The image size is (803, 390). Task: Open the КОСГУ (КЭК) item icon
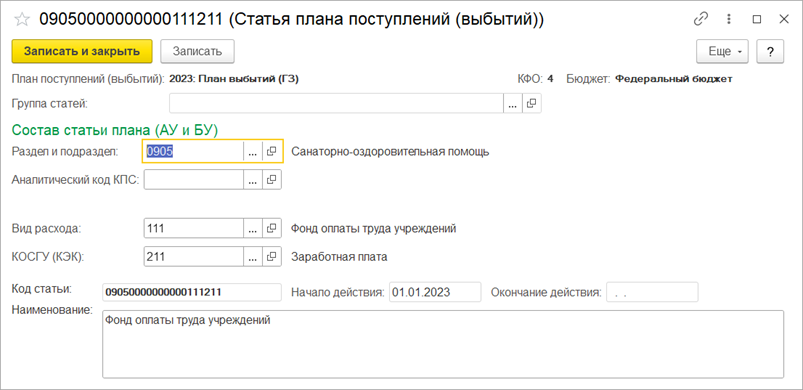point(271,256)
